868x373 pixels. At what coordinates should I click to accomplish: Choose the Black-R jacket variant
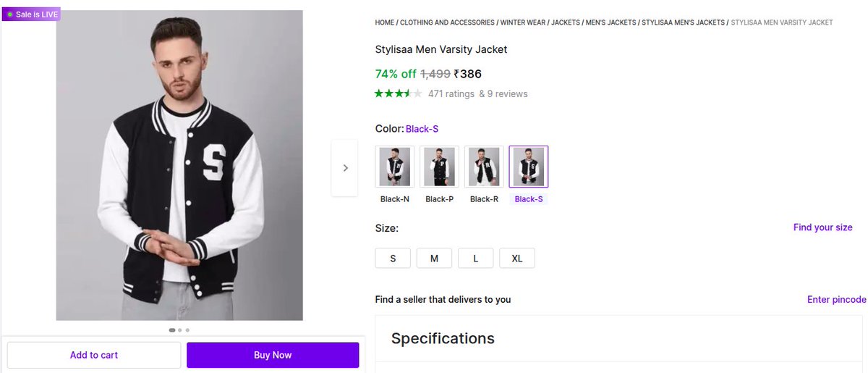pos(484,167)
